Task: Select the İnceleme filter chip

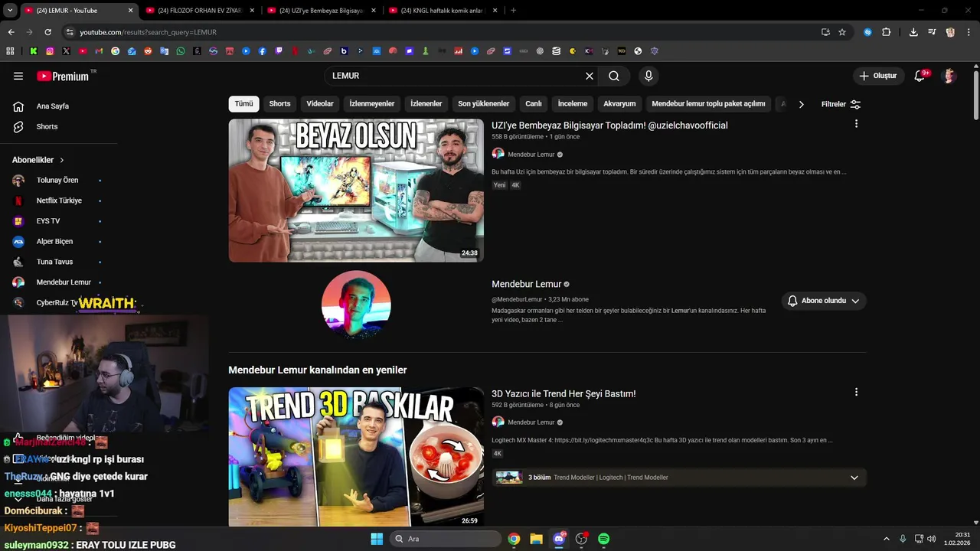Action: pos(573,104)
